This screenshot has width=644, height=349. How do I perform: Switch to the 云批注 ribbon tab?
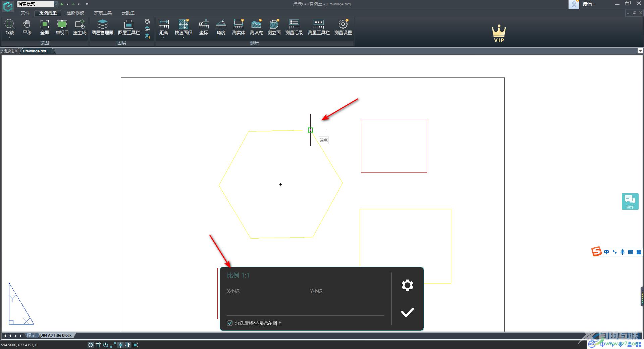(x=128, y=13)
